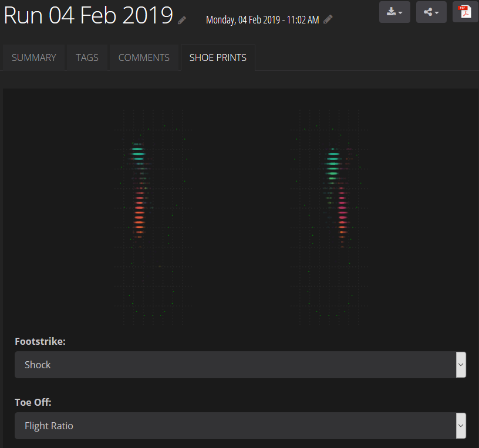479x448 pixels.
Task: Click the pencil icon next to the date
Action: (x=328, y=19)
